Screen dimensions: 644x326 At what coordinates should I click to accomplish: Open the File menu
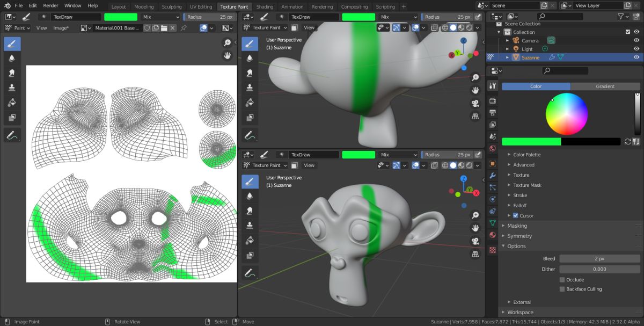[19, 5]
